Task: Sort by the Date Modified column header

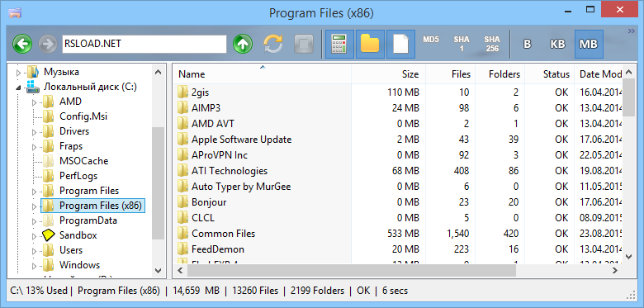Action: coord(599,74)
